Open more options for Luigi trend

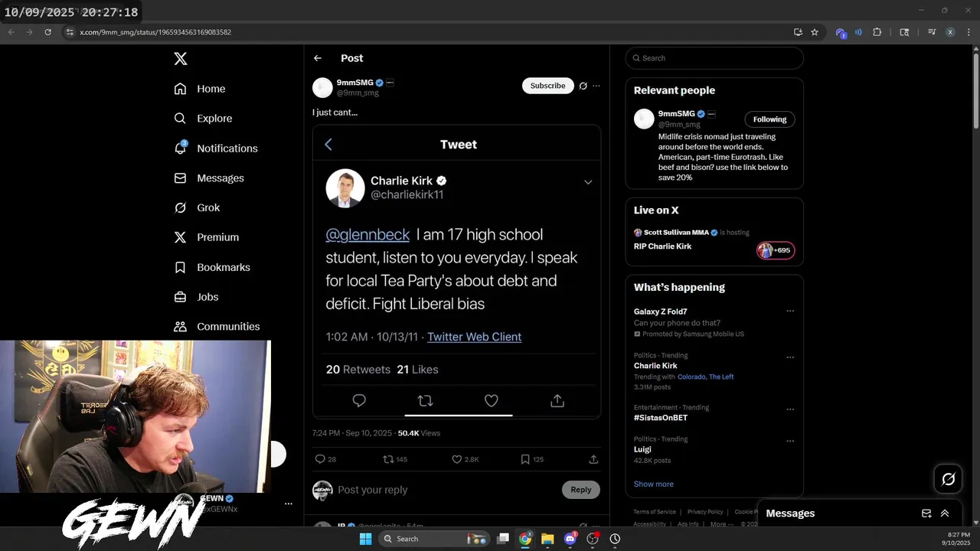pyautogui.click(x=790, y=441)
